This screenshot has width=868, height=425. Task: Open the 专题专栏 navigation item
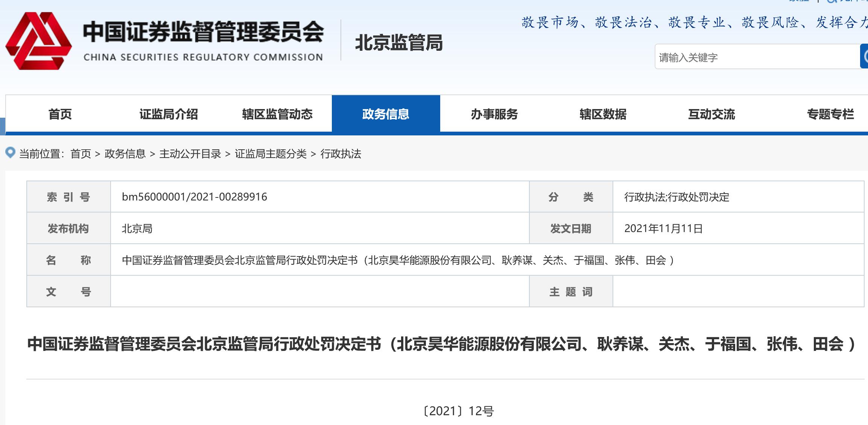pos(830,114)
